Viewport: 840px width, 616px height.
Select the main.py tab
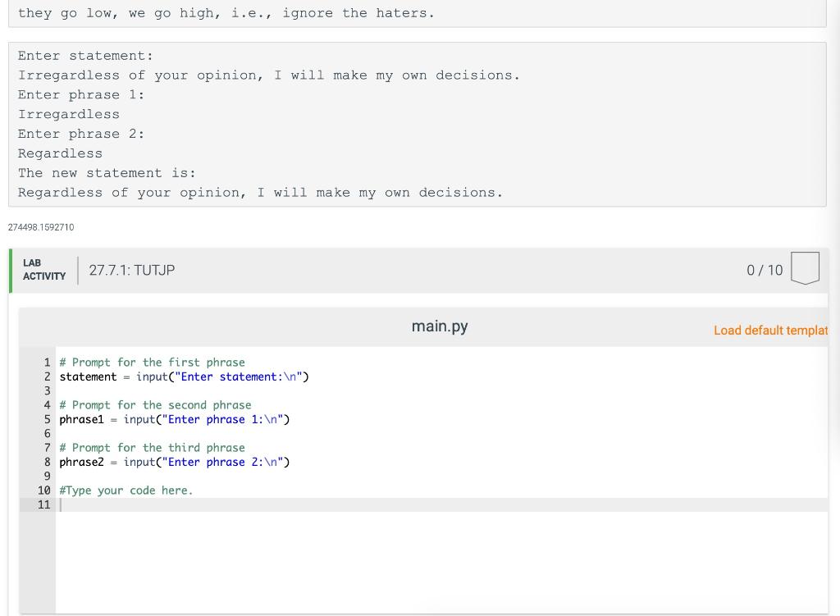tap(440, 326)
